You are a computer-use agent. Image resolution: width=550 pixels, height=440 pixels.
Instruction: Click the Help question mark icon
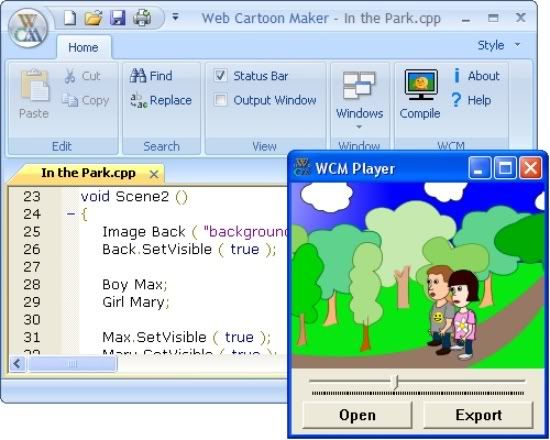[456, 100]
